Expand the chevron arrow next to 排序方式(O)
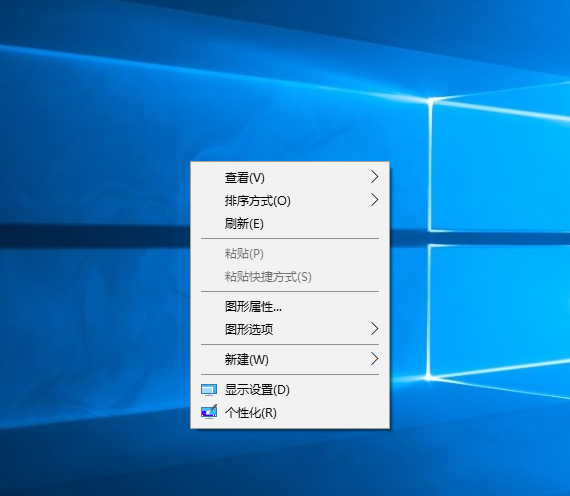The height and width of the screenshot is (496, 570). tap(374, 200)
